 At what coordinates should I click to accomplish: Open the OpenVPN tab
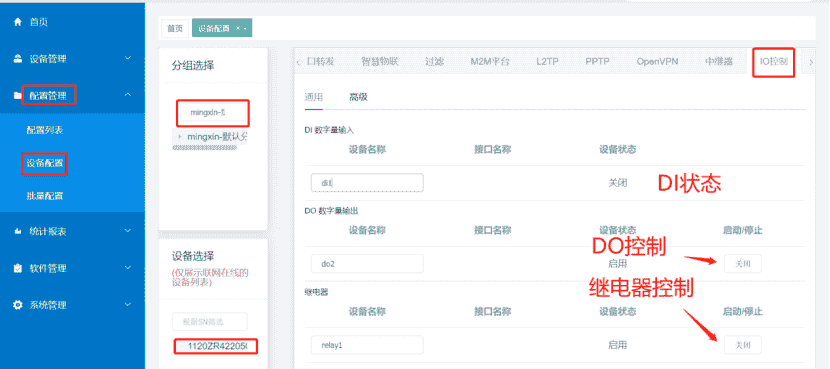pyautogui.click(x=657, y=61)
